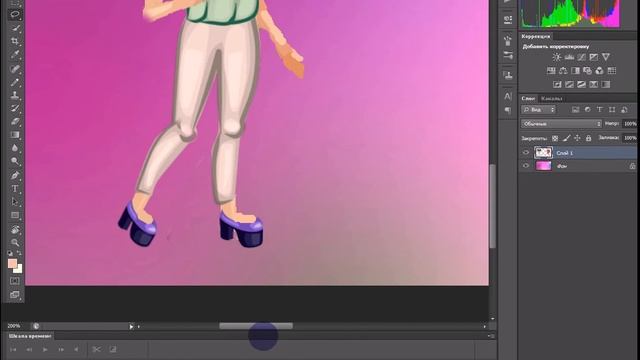Add a Black & White adjustment
The height and width of the screenshot is (360, 640).
(576, 71)
